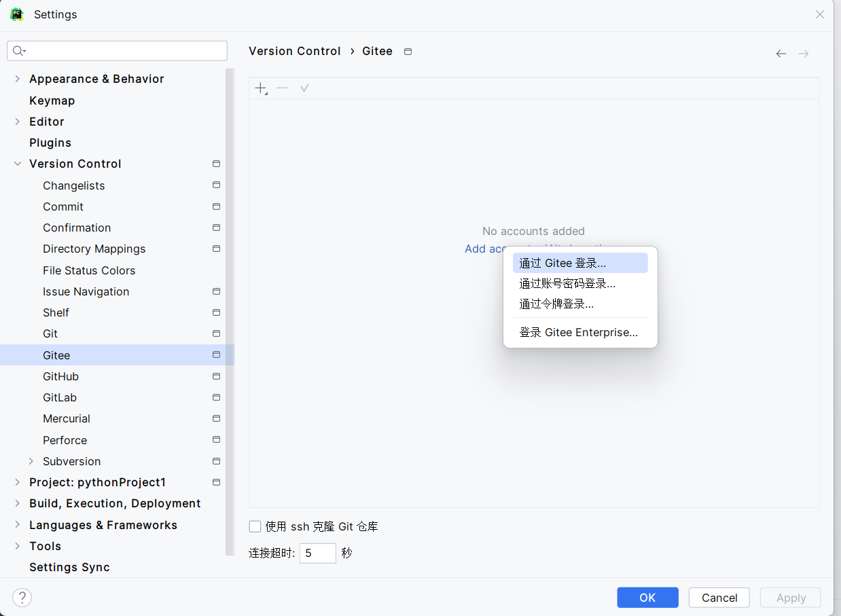Click the settings tree vertical scrollbar
The height and width of the screenshot is (616, 841).
point(230,312)
